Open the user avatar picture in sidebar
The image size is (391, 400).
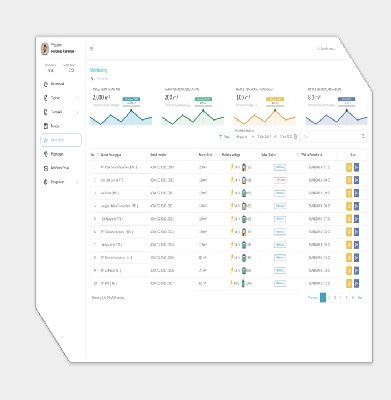pos(45,49)
